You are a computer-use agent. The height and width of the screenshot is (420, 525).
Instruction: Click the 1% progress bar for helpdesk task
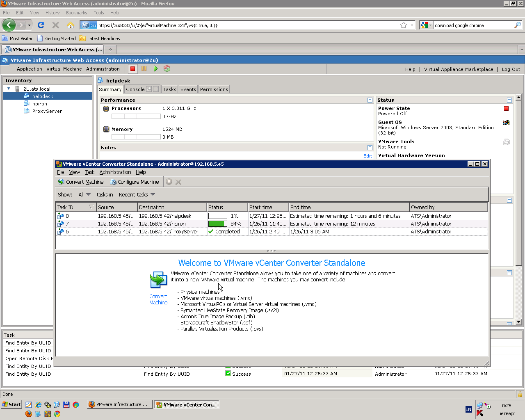point(218,216)
